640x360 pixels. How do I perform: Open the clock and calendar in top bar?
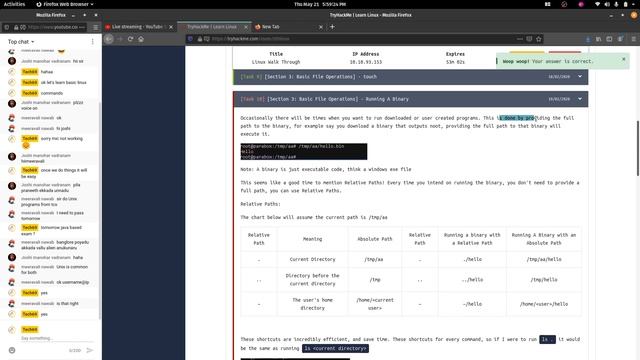tap(320, 4)
